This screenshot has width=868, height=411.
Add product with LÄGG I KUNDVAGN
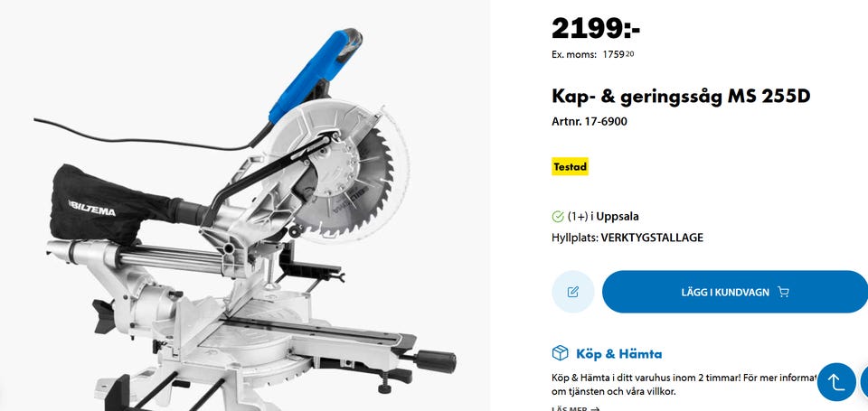[x=735, y=292]
